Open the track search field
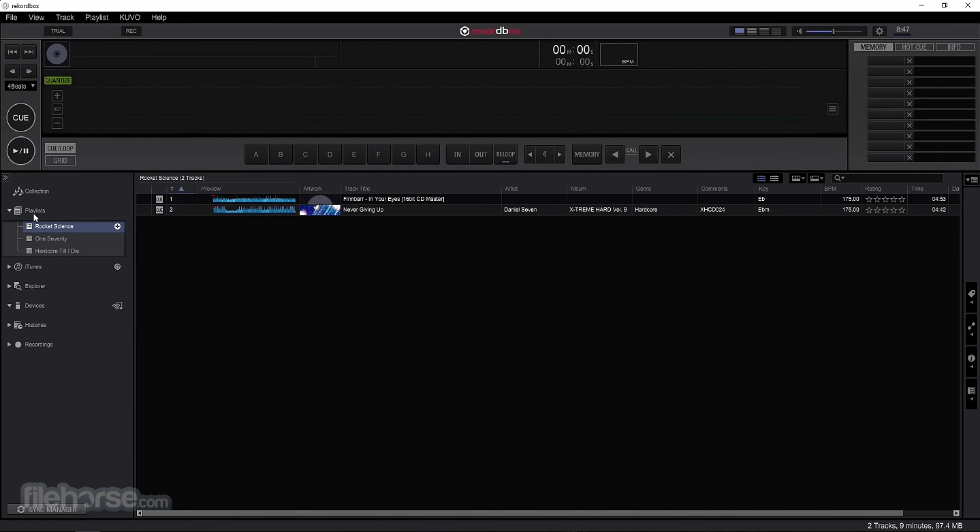980x532 pixels. pos(887,178)
